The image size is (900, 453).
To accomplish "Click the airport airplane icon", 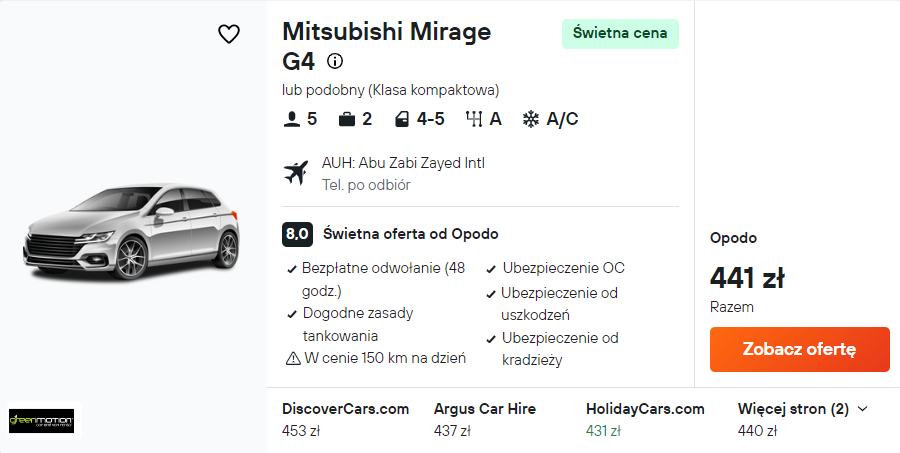I will (296, 173).
